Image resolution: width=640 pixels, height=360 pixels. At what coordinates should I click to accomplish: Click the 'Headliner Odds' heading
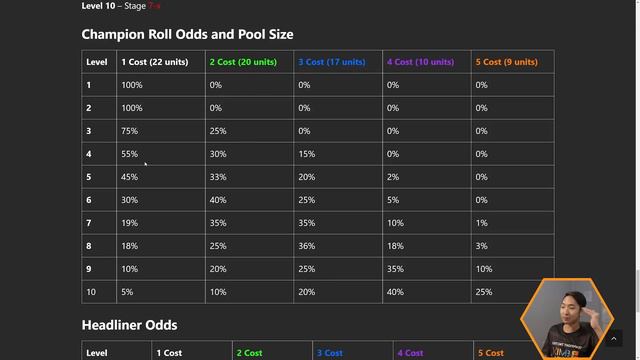(x=129, y=325)
